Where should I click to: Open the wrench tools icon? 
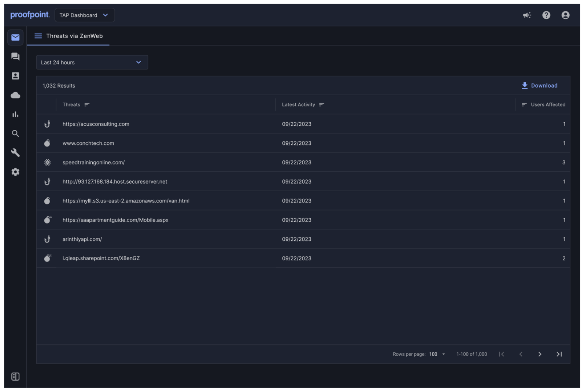(x=15, y=153)
